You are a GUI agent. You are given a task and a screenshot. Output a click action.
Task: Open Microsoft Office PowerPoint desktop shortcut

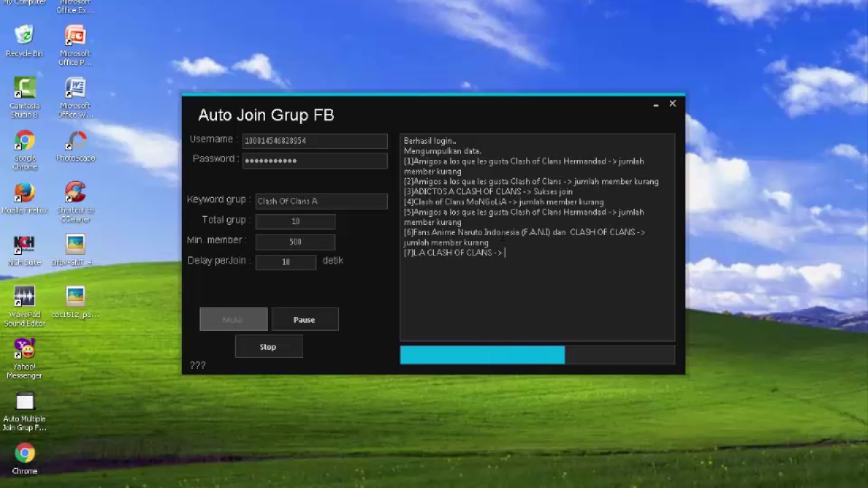[75, 45]
